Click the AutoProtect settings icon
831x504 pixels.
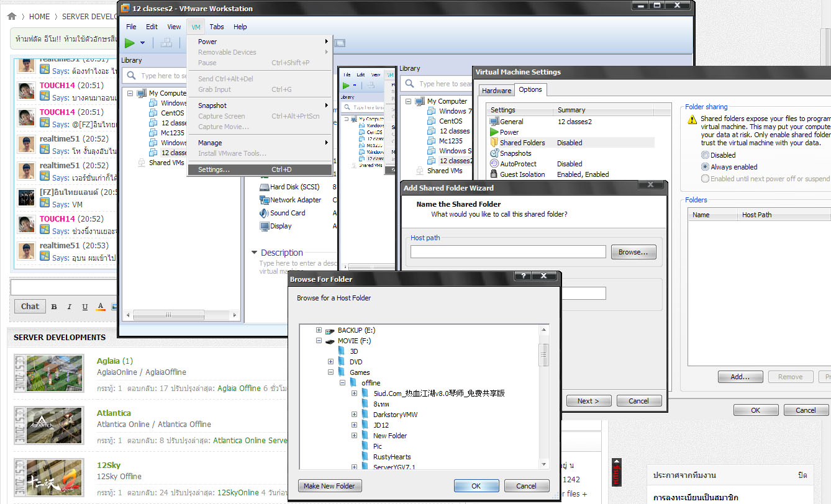(494, 164)
